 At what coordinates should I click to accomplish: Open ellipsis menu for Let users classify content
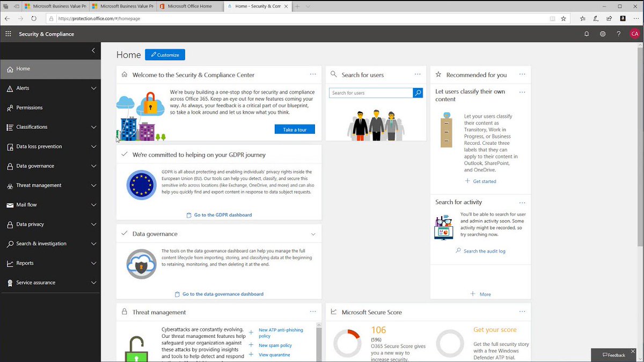point(522,92)
